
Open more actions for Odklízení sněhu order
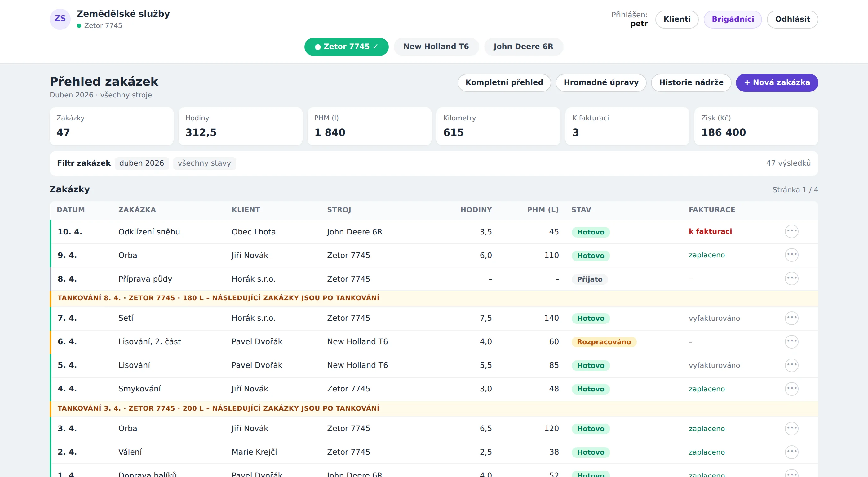coord(791,231)
